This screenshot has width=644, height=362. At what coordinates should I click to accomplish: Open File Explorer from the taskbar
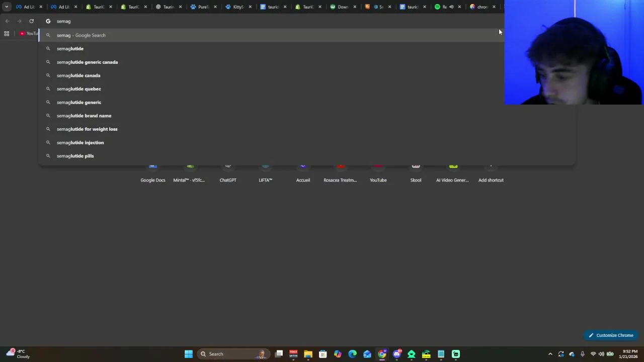pos(308,354)
